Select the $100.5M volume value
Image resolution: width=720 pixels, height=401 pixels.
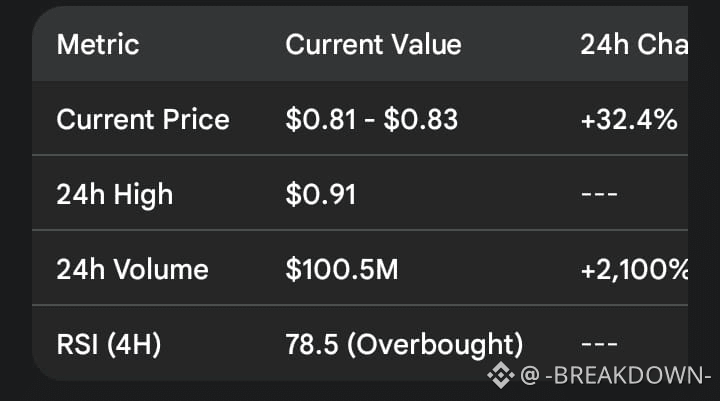pos(342,269)
